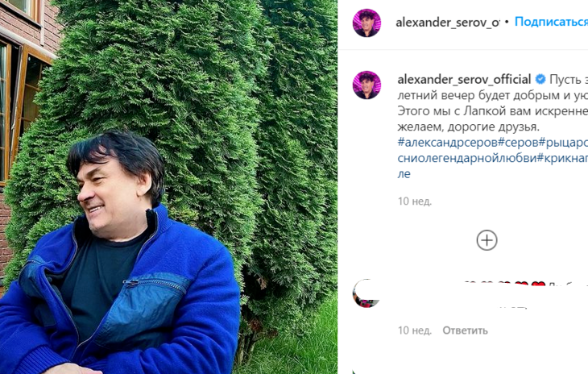Open the truncated username in the header
Viewport: 588px width, 374px height.
[448, 23]
